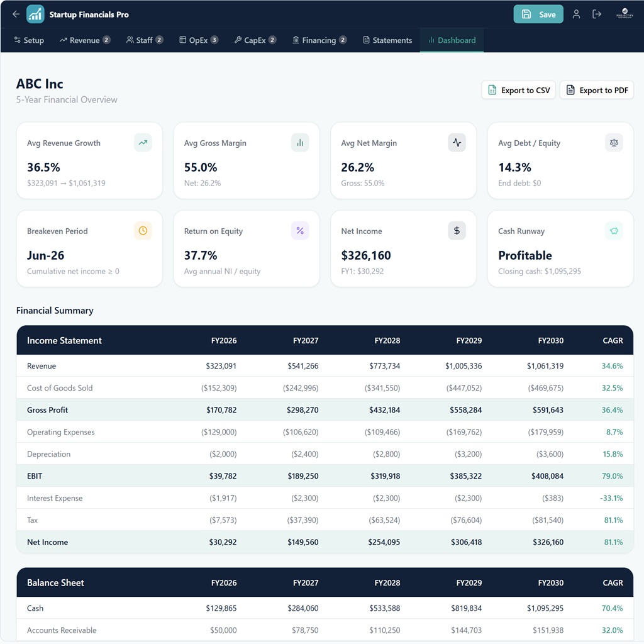Export the overview to PDF

point(597,91)
